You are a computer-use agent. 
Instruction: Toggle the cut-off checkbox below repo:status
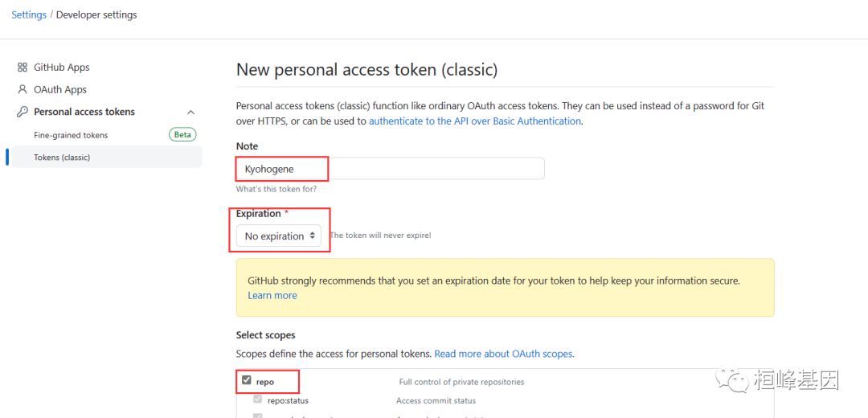point(258,415)
